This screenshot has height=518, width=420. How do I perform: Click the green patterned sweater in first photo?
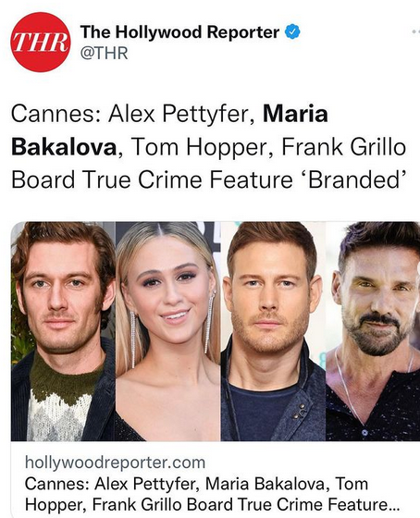tap(61, 397)
